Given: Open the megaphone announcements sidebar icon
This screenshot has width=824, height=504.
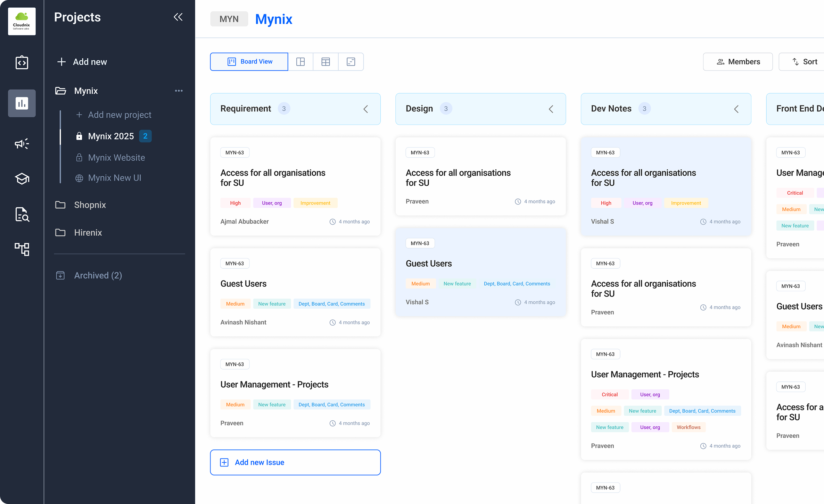Looking at the screenshot, I should 22,144.
